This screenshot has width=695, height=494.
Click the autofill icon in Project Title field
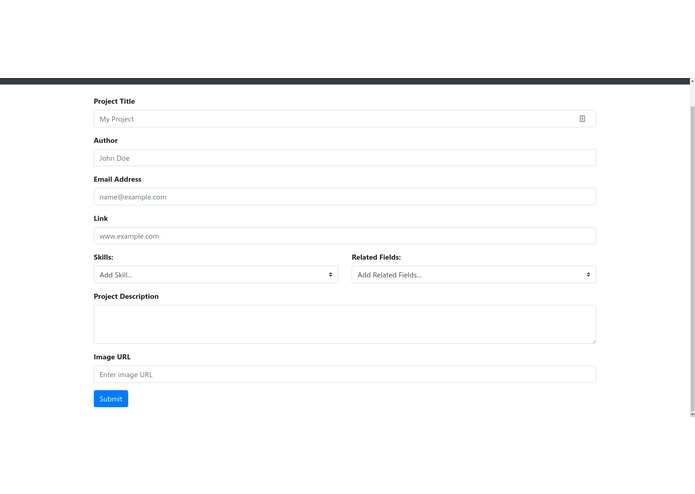tap(582, 119)
